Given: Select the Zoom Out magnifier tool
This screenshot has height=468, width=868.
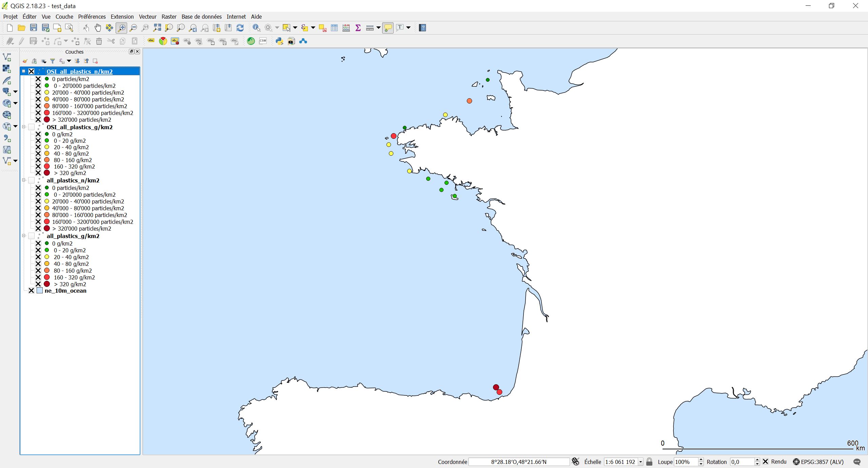Looking at the screenshot, I should pos(134,28).
